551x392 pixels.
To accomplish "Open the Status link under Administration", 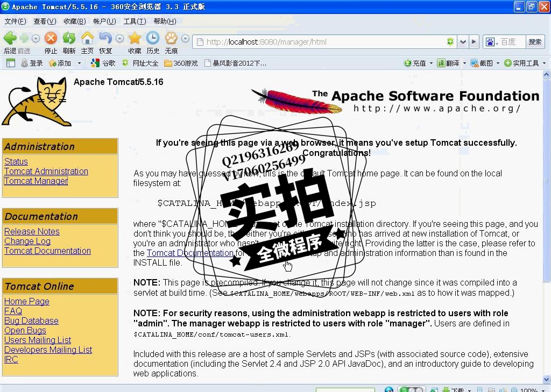I will [x=16, y=161].
